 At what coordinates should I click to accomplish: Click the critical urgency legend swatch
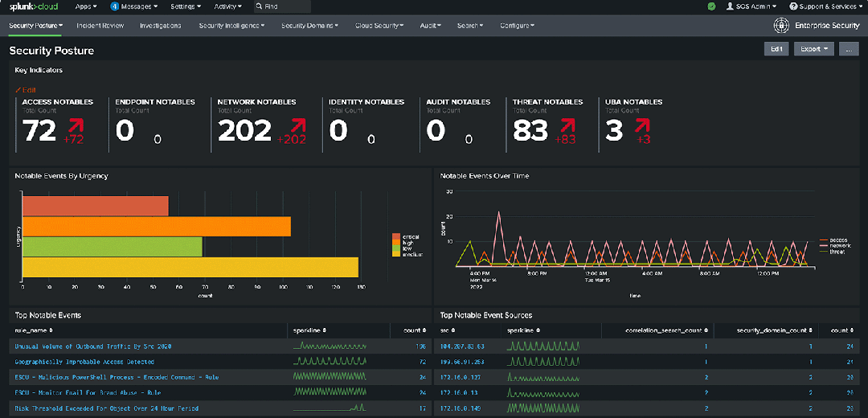(396, 236)
